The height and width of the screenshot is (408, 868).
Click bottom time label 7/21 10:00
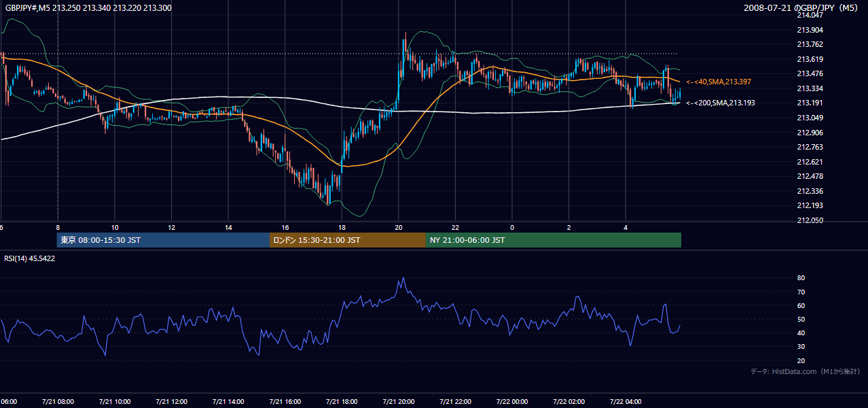114,402
